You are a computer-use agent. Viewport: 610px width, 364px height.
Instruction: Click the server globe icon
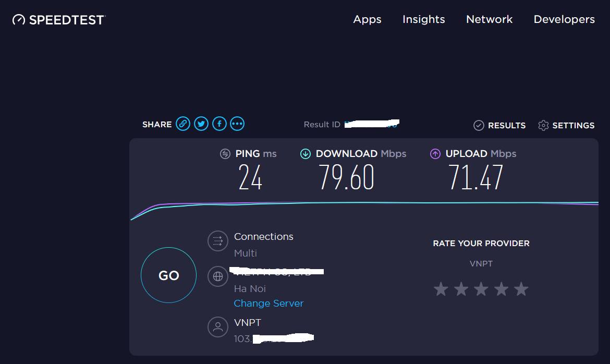coord(218,276)
